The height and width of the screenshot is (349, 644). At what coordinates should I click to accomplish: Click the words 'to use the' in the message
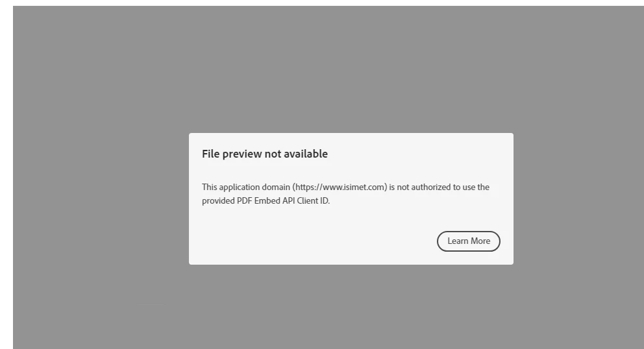click(x=471, y=187)
